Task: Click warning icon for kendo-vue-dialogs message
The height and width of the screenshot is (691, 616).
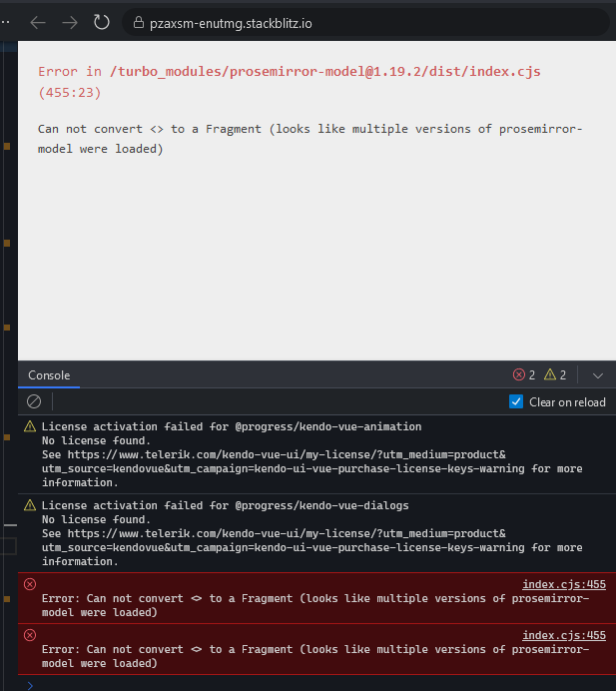Action: click(30, 505)
